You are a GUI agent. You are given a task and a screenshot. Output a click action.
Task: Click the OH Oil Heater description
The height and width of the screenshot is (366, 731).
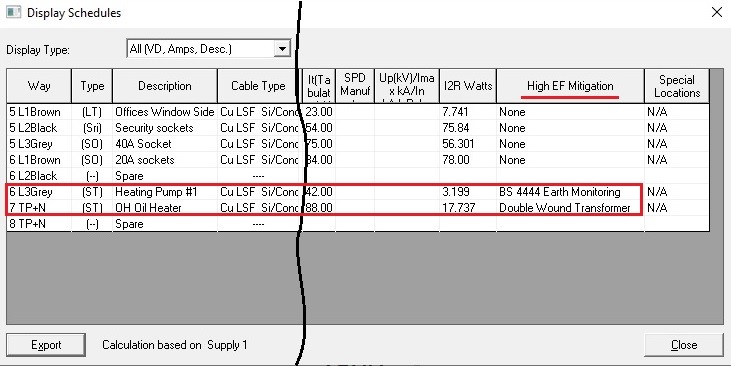[165, 208]
